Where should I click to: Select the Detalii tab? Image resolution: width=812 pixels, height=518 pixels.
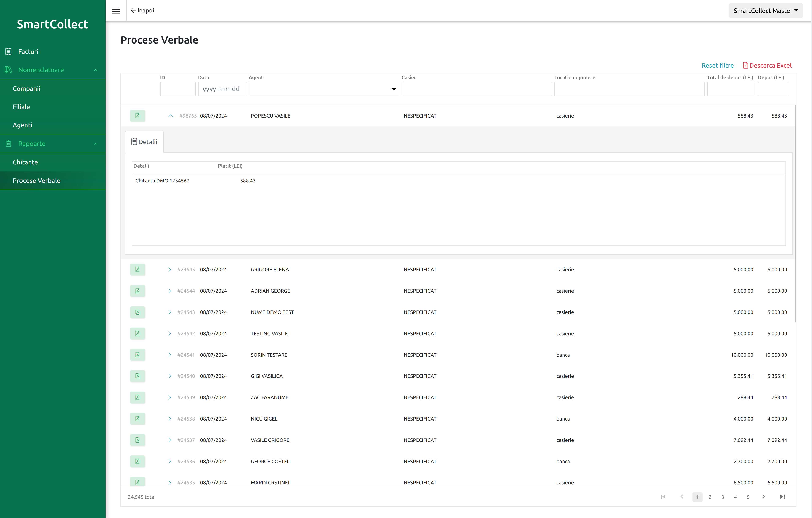click(144, 142)
